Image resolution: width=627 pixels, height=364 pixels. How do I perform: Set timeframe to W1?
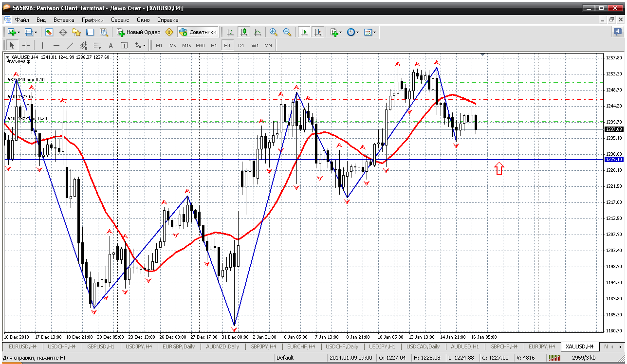pyautogui.click(x=255, y=45)
